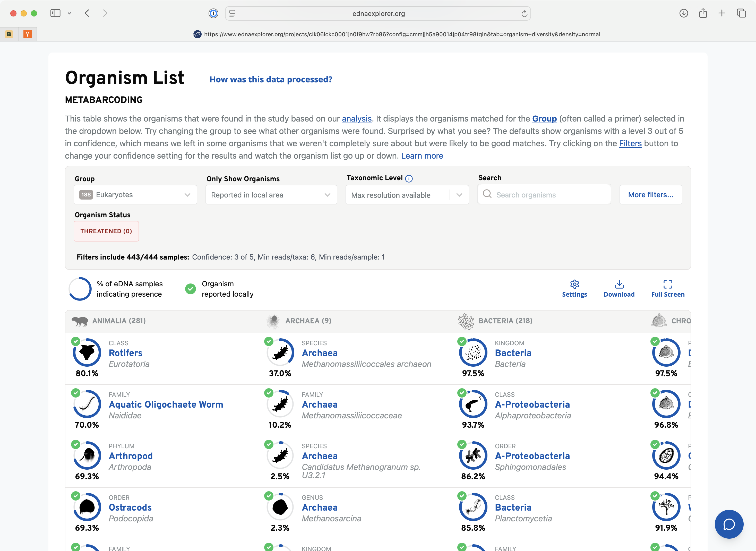The width and height of the screenshot is (756, 551).
Task: Click the Taxonomic Level info icon
Action: pos(409,178)
